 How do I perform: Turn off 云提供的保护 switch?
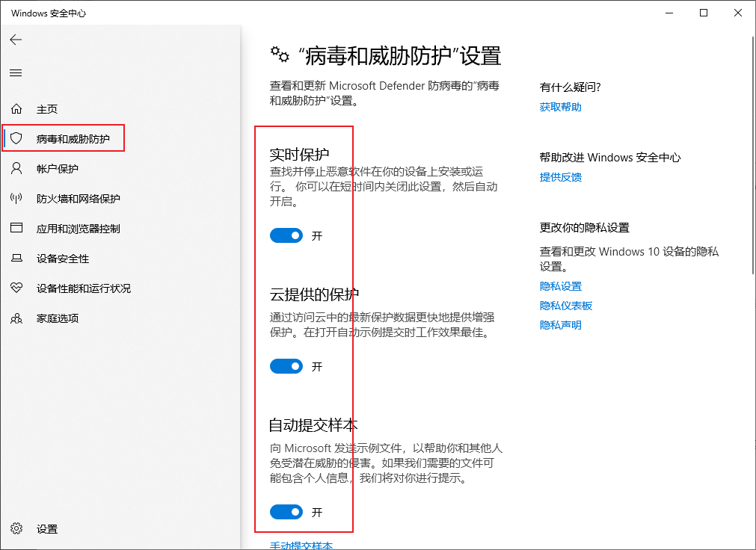[286, 366]
